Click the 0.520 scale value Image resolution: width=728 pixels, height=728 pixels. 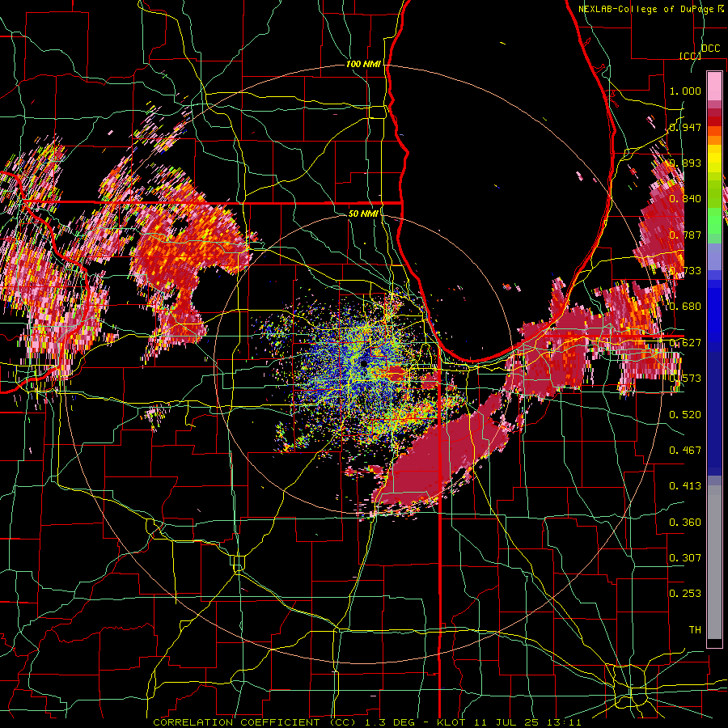pyautogui.click(x=685, y=414)
